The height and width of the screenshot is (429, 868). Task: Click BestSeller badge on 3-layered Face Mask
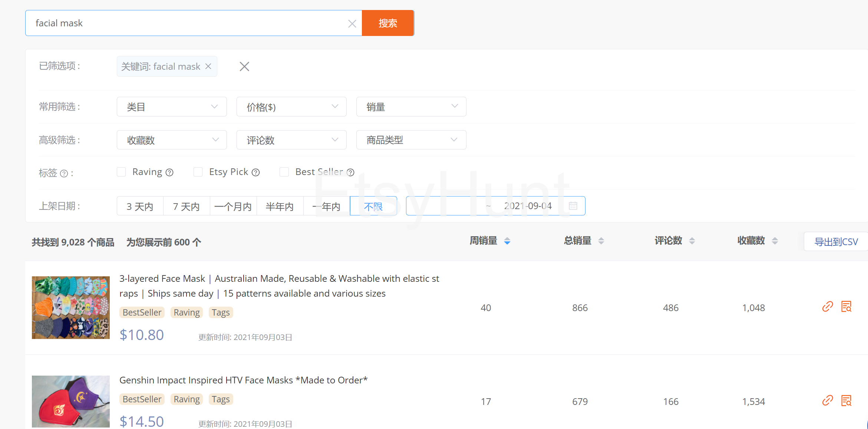click(x=142, y=313)
